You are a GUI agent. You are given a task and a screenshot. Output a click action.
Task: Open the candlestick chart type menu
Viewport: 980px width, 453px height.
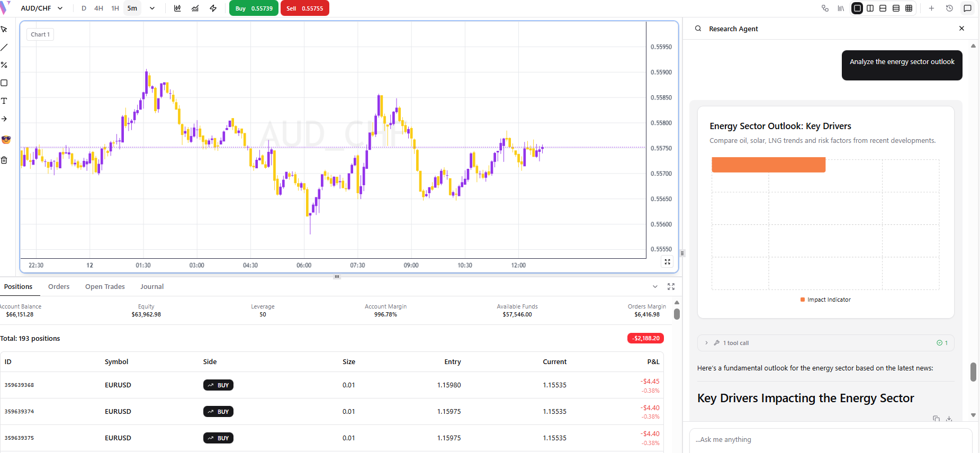177,8
